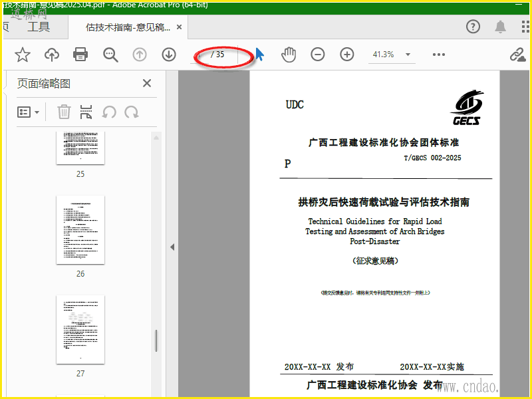Select page 25 thumbnail

(x=80, y=148)
